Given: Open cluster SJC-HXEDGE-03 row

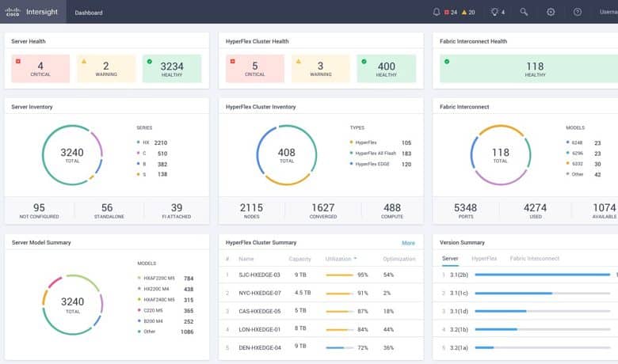Looking at the screenshot, I should 321,275.
